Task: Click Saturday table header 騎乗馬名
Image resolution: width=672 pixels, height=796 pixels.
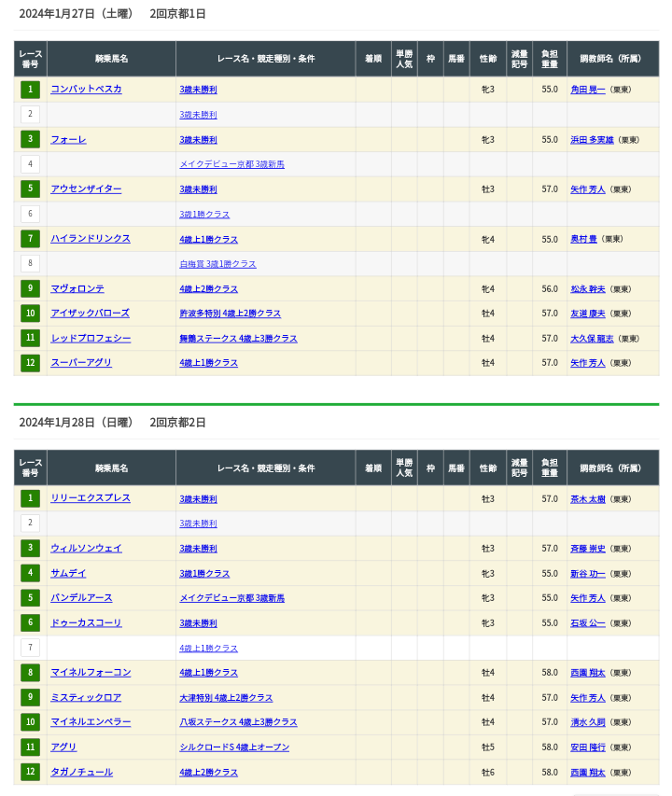Action: tap(111, 59)
